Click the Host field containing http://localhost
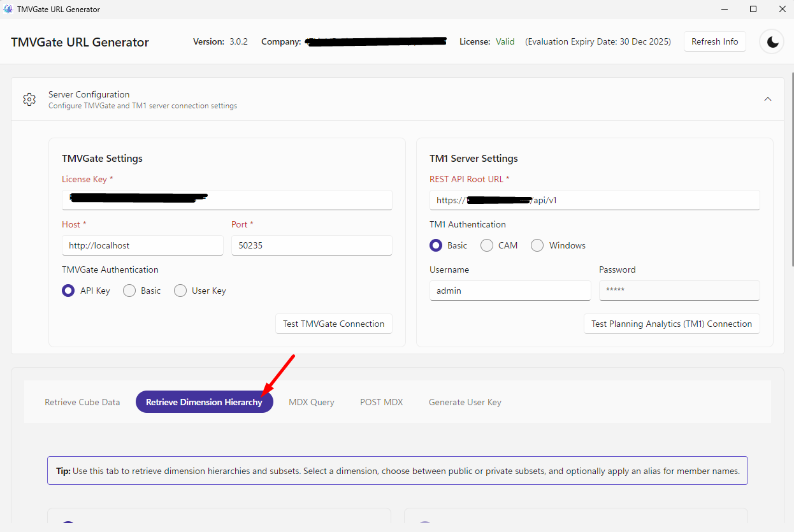 tap(143, 245)
